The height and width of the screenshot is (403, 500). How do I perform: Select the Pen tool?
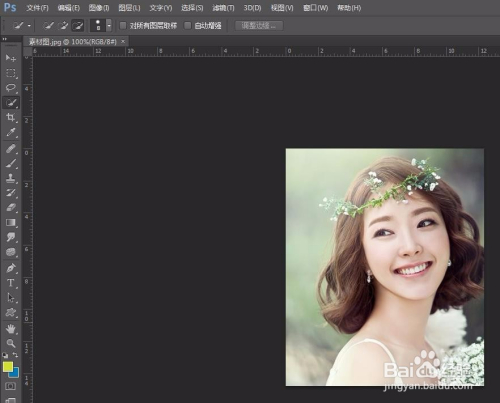coord(11,268)
